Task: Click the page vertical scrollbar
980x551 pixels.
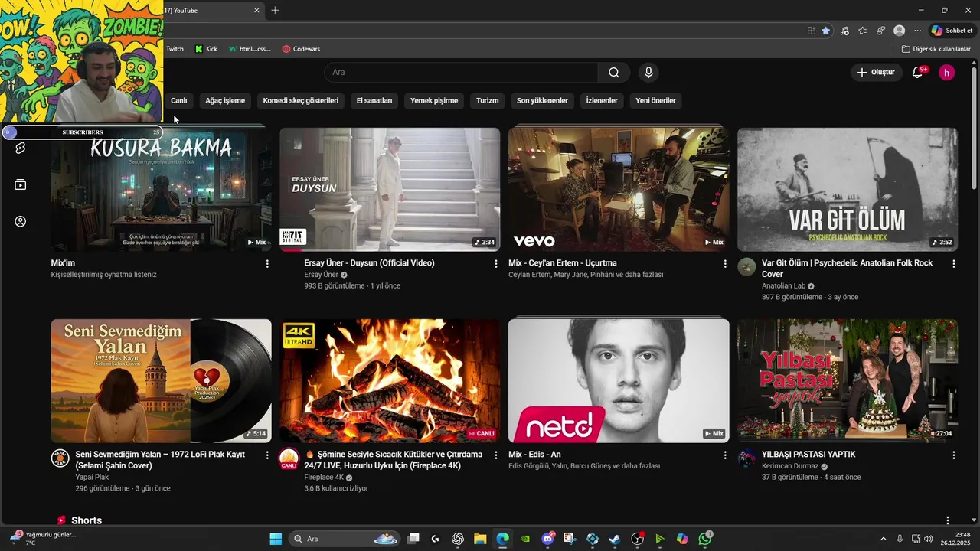Action: coord(974,130)
